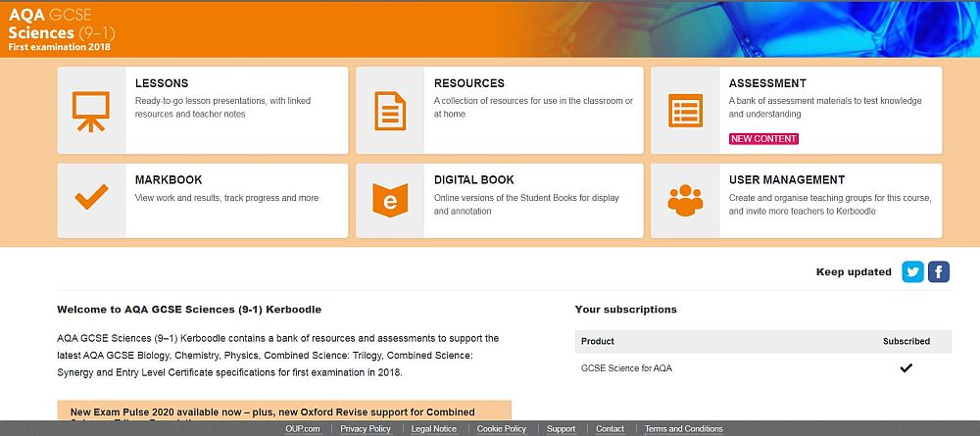980x436 pixels.
Task: Open the Twitter icon beside Keep updated
Action: coord(913,271)
